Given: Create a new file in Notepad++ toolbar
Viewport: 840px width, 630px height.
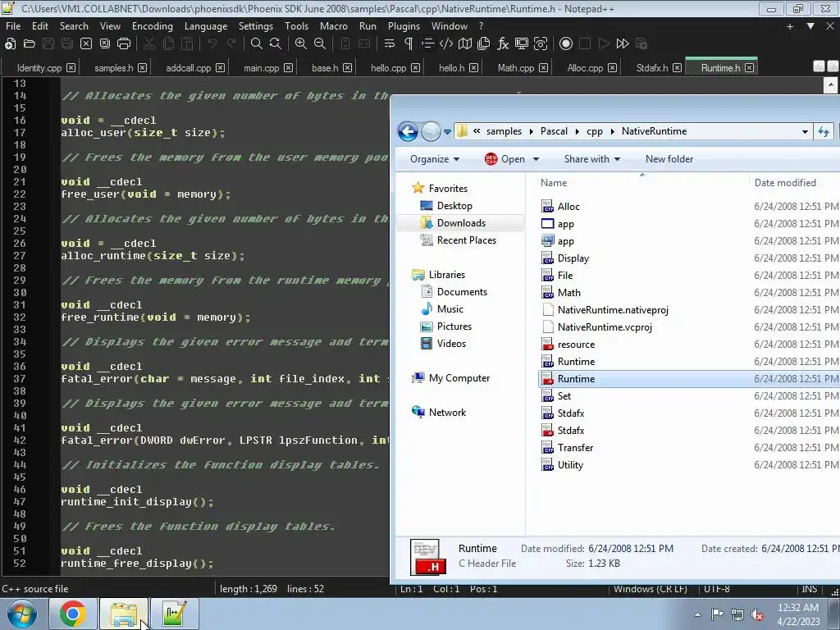Looking at the screenshot, I should click(10, 44).
